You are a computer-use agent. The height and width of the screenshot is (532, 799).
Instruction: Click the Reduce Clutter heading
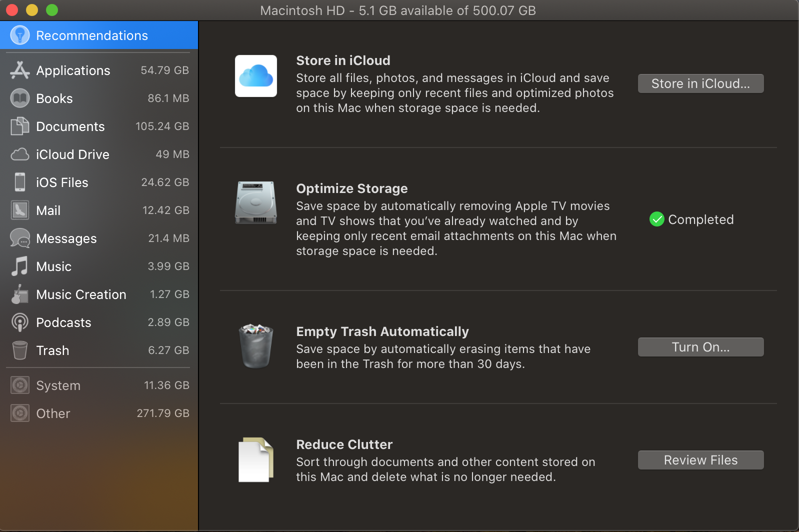344,444
